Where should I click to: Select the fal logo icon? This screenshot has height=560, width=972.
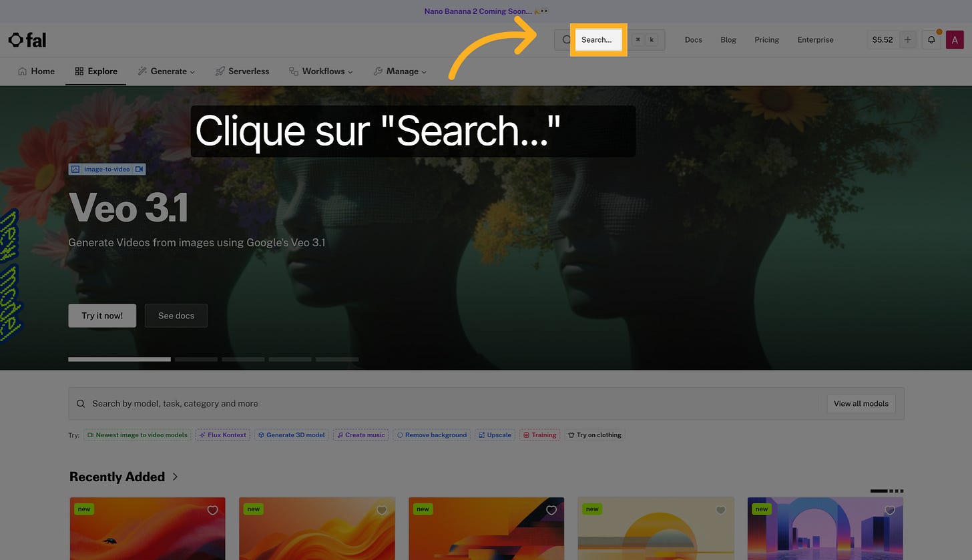15,39
